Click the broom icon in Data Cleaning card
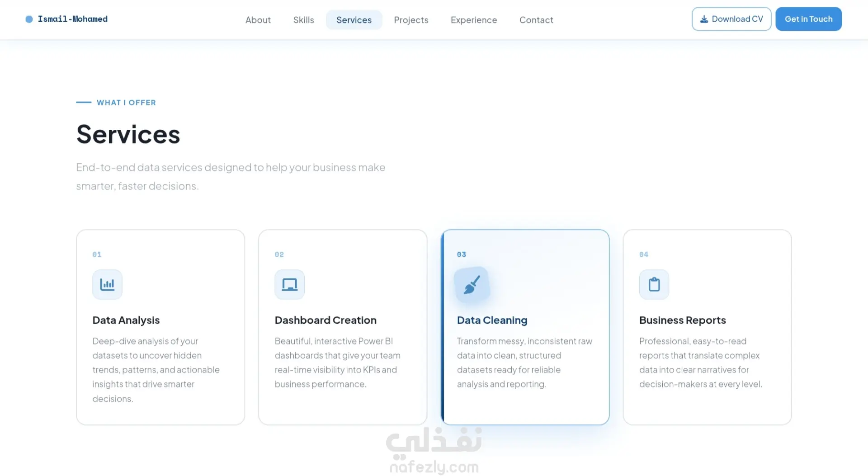 472,285
